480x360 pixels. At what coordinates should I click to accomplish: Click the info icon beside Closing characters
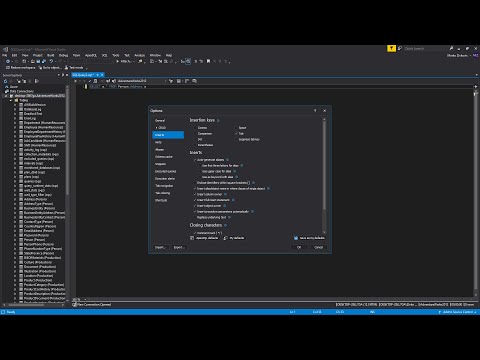(x=226, y=225)
